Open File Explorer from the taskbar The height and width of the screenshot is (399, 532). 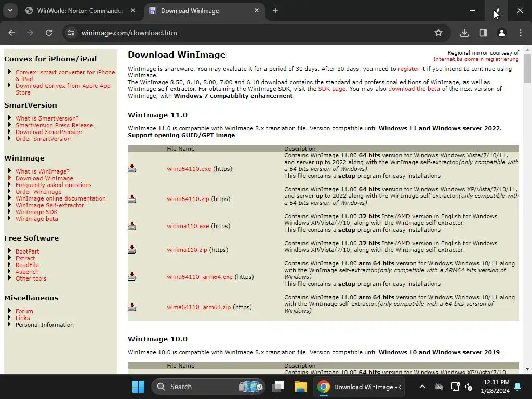(x=301, y=387)
